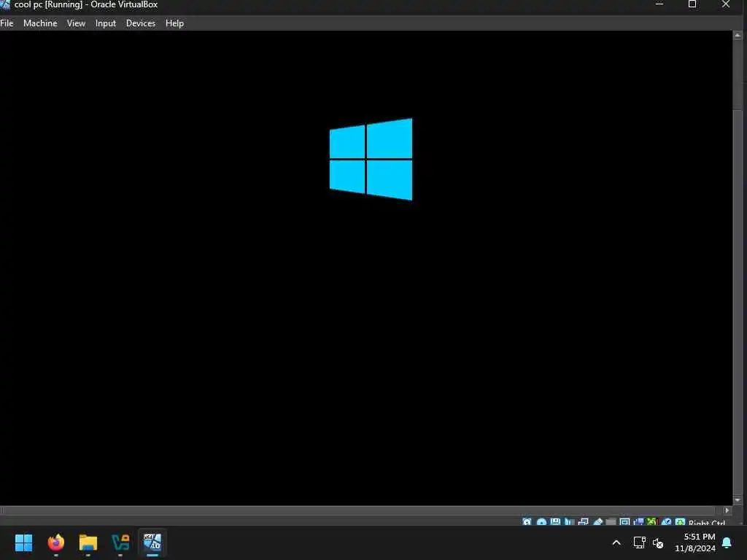Image resolution: width=747 pixels, height=560 pixels.
Task: Click the shared folders status icon
Action: [x=611, y=522]
